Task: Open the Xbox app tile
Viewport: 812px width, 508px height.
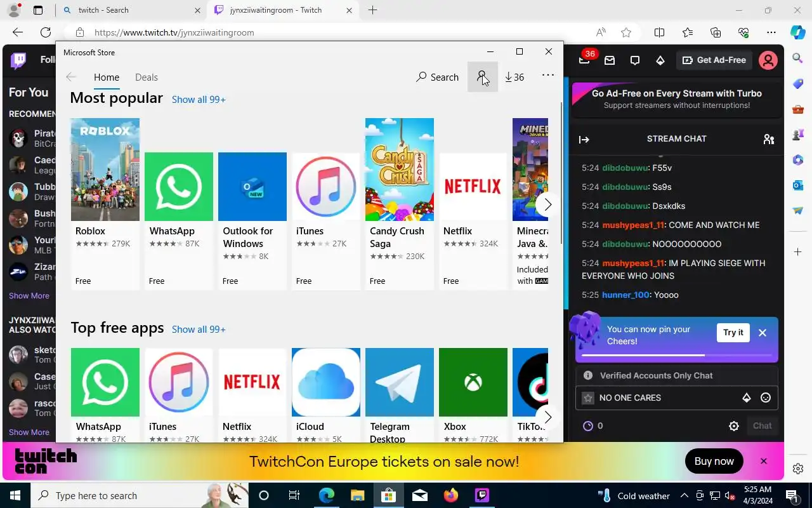Action: tap(473, 395)
